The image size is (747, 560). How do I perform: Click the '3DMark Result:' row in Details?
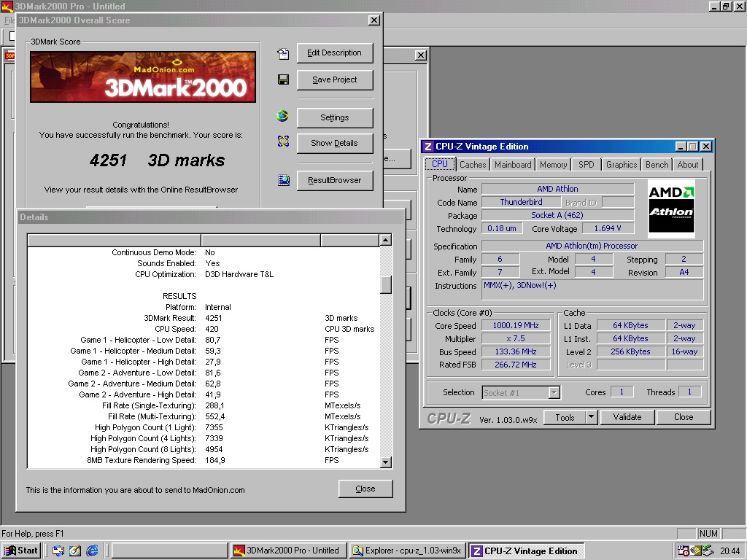tap(204, 318)
